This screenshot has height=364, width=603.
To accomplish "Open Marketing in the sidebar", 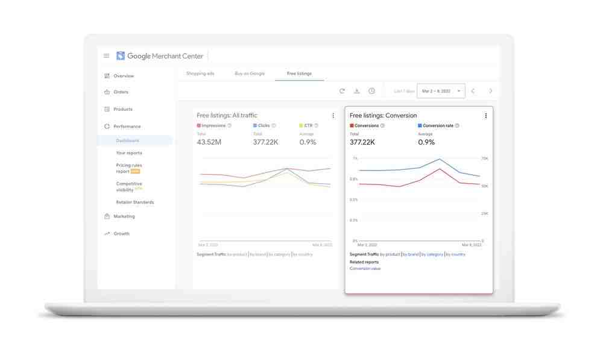I will pos(124,216).
